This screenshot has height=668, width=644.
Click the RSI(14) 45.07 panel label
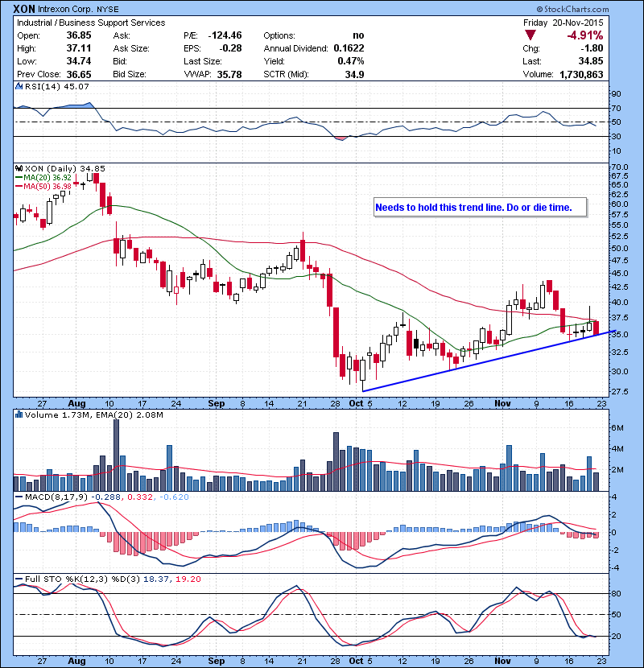(x=56, y=86)
